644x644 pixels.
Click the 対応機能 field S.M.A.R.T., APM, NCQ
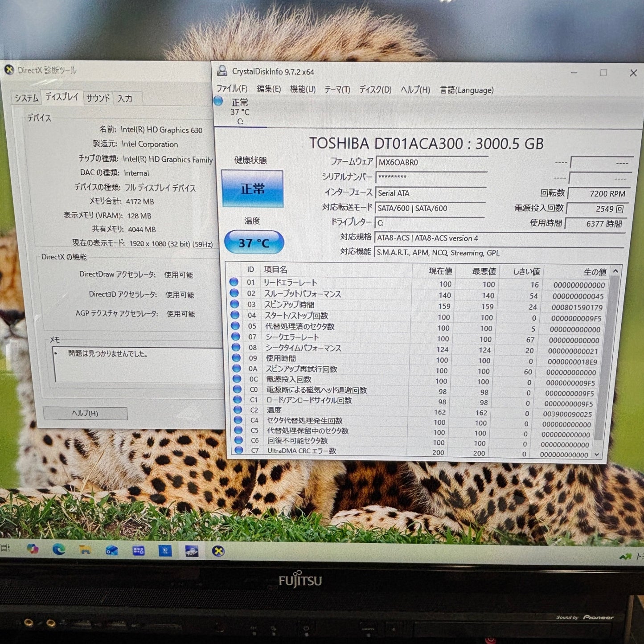[498, 253]
